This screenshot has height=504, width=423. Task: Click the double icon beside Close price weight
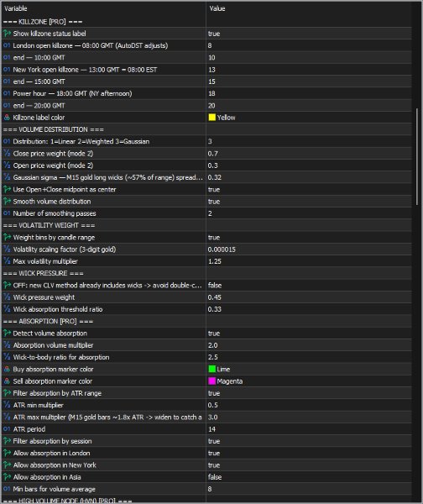7,154
